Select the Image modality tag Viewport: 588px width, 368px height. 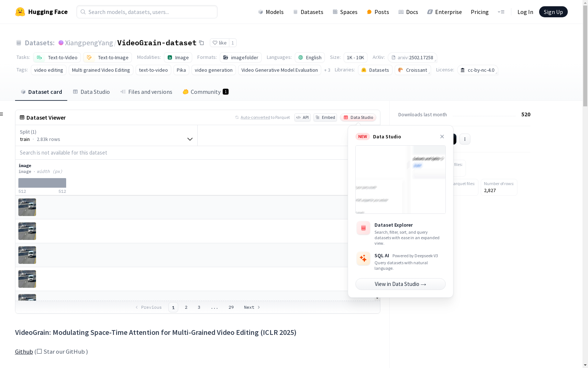click(178, 57)
